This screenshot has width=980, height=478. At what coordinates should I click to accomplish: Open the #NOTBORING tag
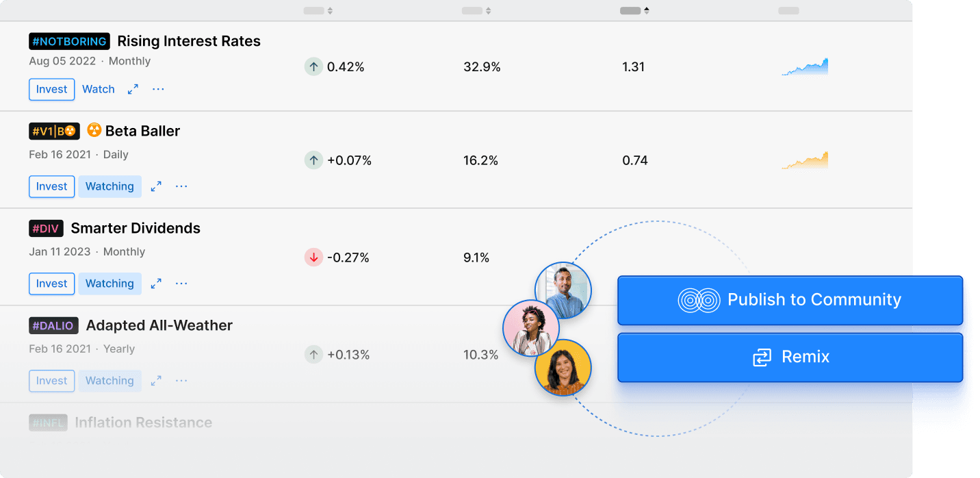[x=69, y=41]
